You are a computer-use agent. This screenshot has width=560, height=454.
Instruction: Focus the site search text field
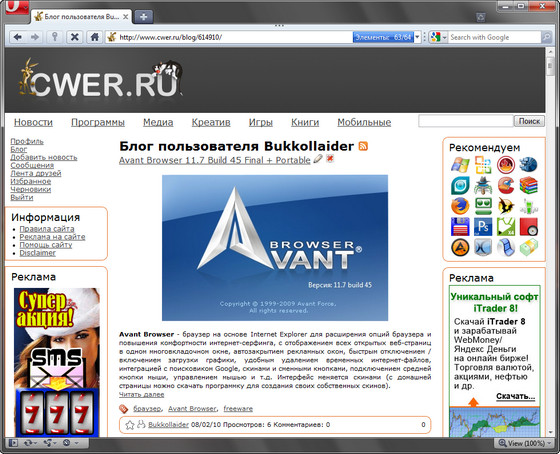[x=466, y=121]
